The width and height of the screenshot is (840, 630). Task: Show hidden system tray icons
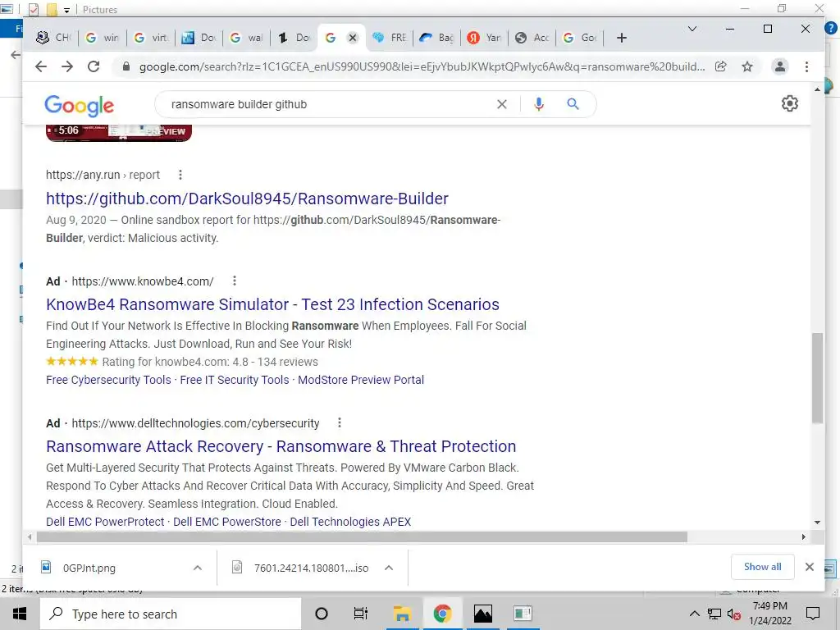[694, 614]
